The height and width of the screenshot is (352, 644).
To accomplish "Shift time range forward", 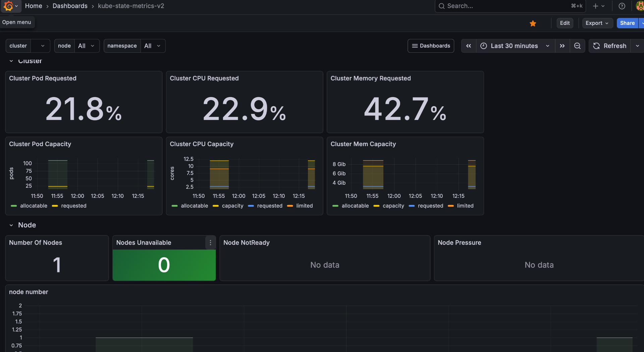I will (x=562, y=46).
